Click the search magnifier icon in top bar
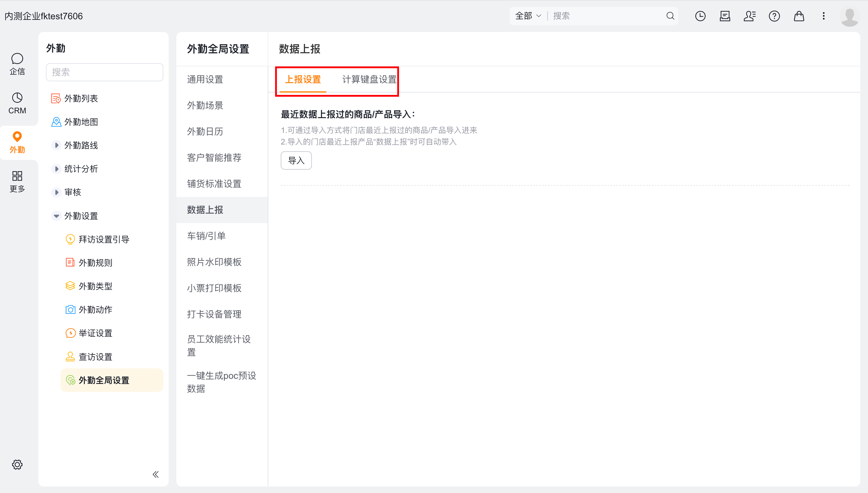 pyautogui.click(x=670, y=16)
